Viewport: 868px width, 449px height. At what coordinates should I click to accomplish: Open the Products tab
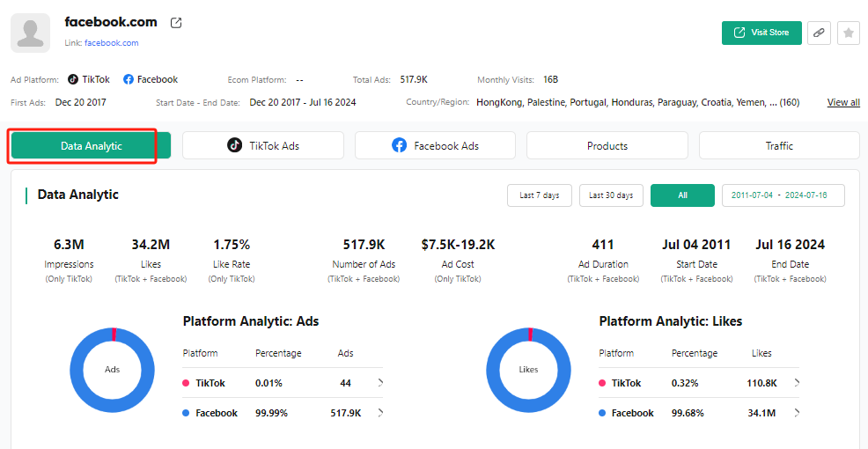tap(607, 145)
